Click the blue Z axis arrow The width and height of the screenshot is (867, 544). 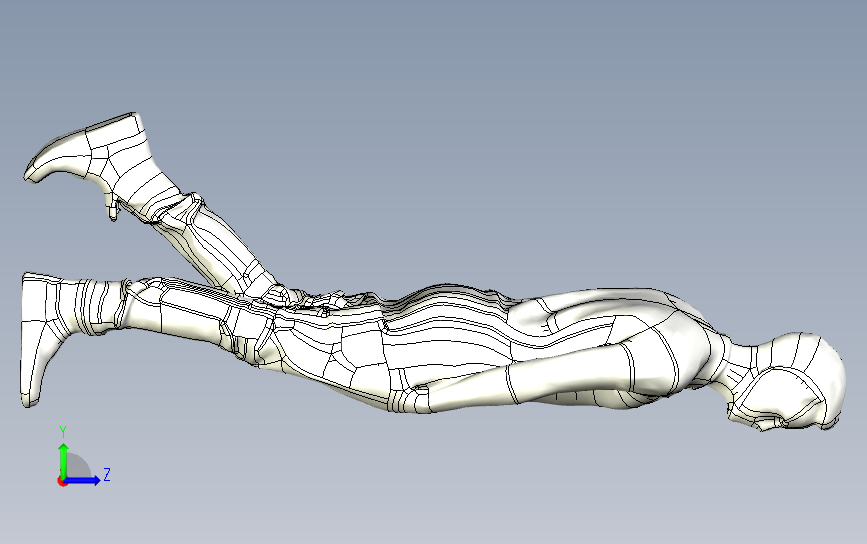point(83,480)
